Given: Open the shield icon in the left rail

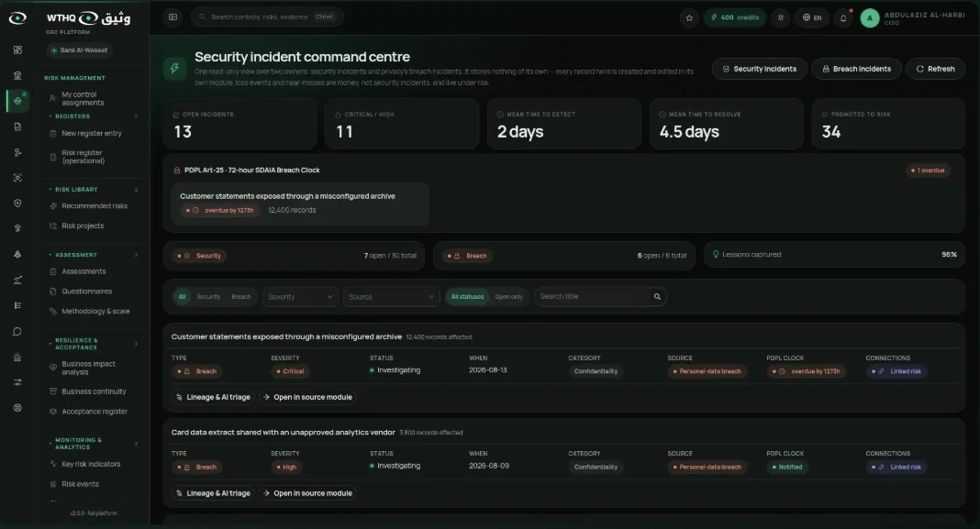Looking at the screenshot, I should click(x=17, y=203).
